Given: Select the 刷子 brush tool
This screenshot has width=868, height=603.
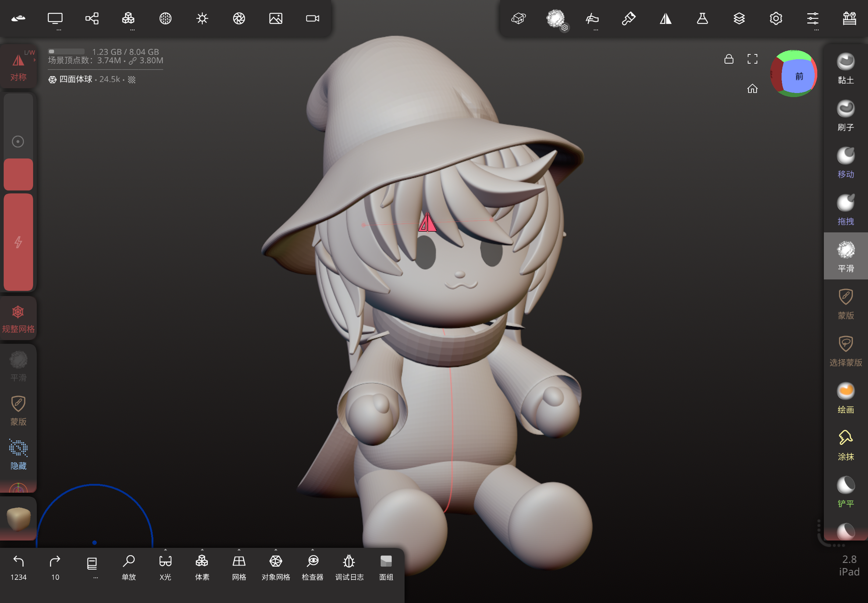Looking at the screenshot, I should tap(846, 115).
